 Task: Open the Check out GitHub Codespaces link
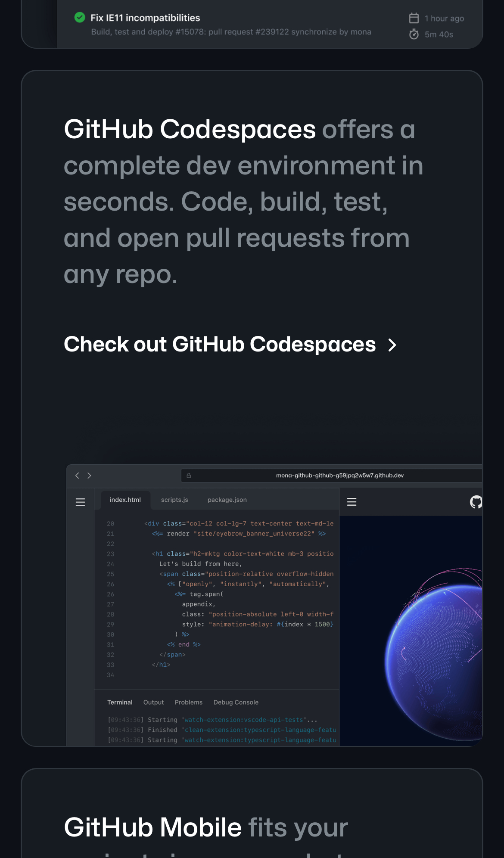230,344
